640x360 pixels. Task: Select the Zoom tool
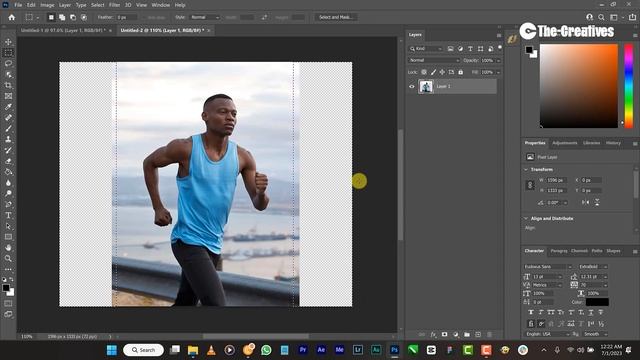pos(8,258)
